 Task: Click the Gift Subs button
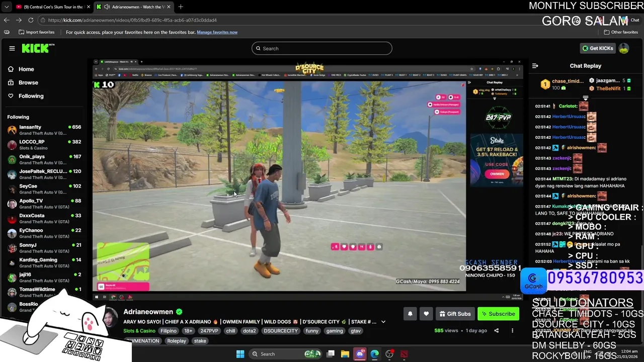point(455,314)
